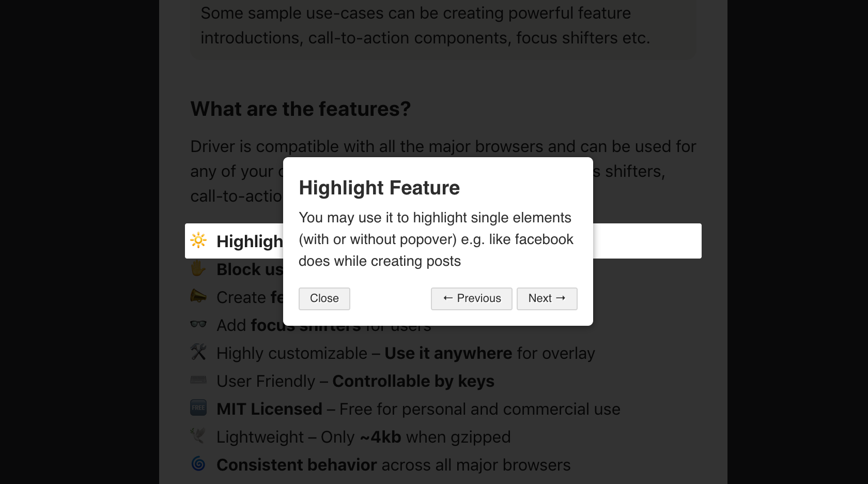Select the raised hand icon beside Block user
This screenshot has width=868, height=484.
[x=198, y=269]
